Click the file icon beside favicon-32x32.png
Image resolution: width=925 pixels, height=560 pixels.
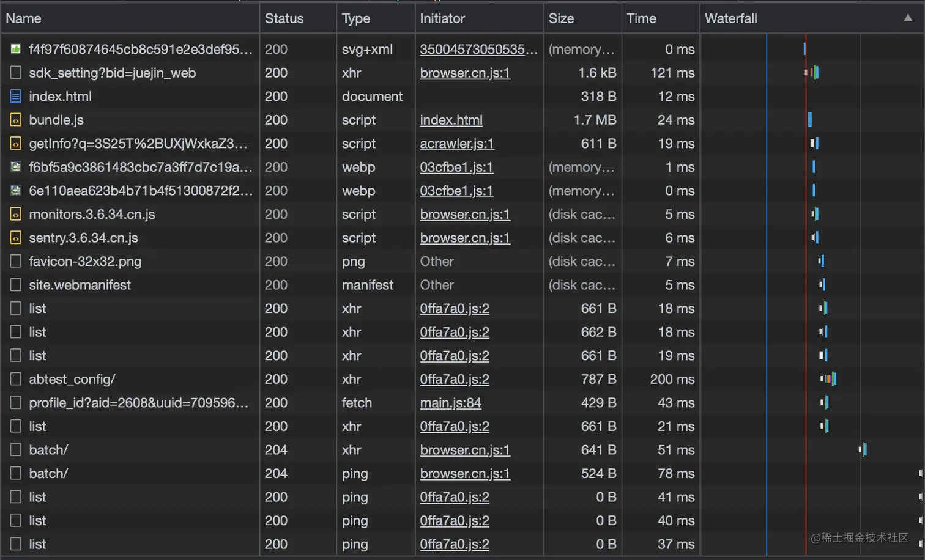(x=16, y=262)
